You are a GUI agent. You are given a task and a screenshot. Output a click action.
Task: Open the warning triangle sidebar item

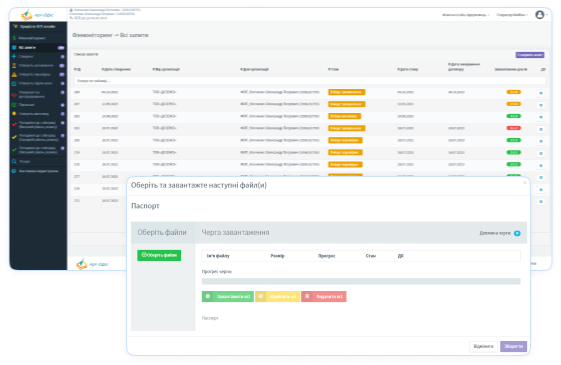(38, 74)
